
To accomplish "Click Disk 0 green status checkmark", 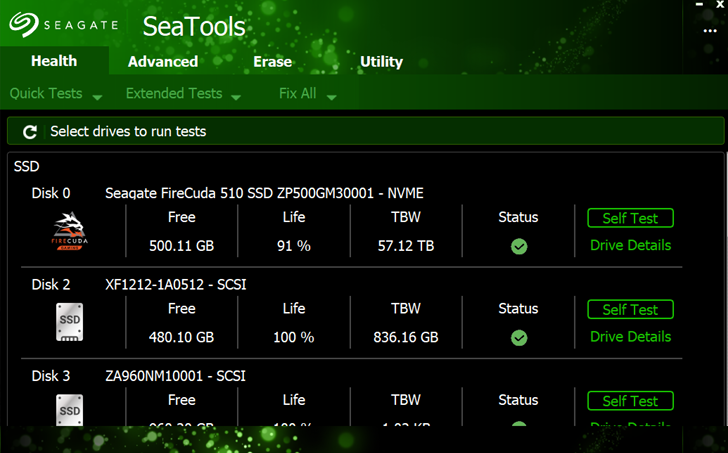I will 519,246.
